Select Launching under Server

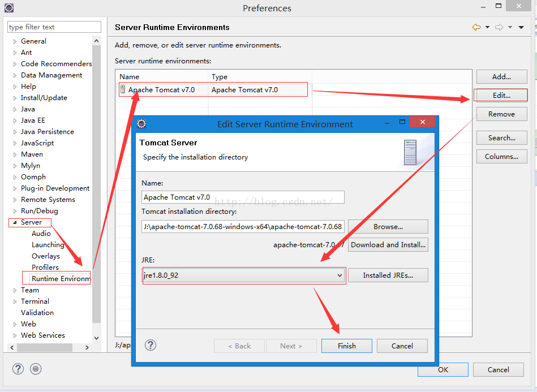(48, 244)
